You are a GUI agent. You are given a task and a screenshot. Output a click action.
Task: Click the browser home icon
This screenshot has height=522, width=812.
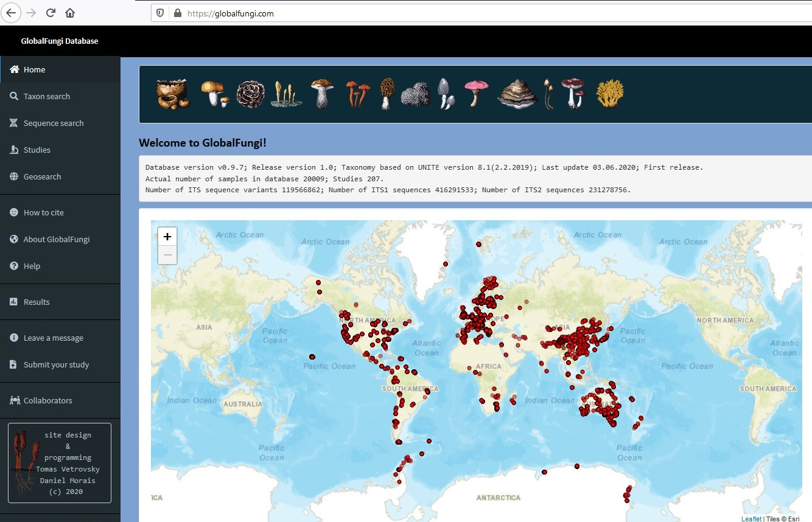(70, 13)
